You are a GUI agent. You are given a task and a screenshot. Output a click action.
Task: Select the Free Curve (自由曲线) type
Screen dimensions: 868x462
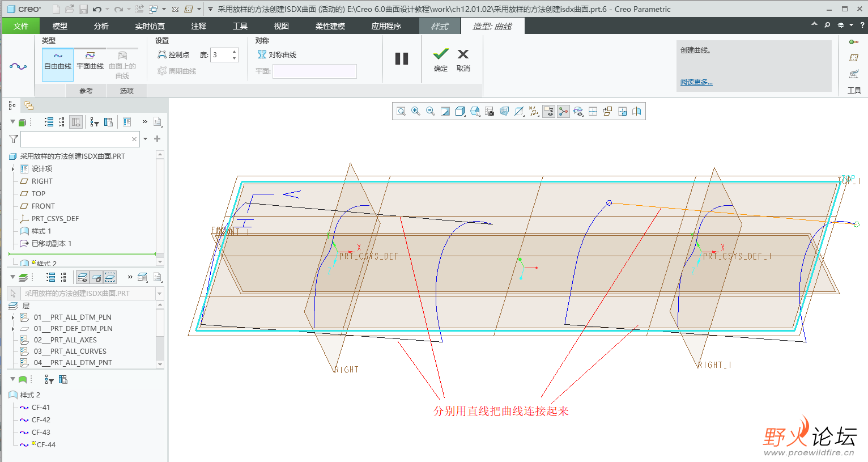coord(58,65)
